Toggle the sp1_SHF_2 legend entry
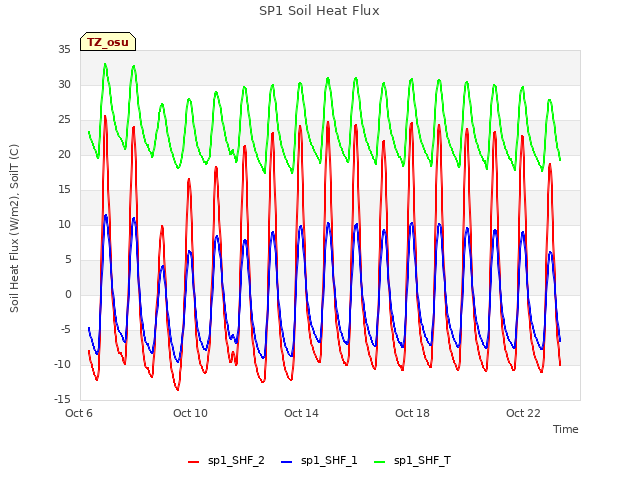 (226, 461)
